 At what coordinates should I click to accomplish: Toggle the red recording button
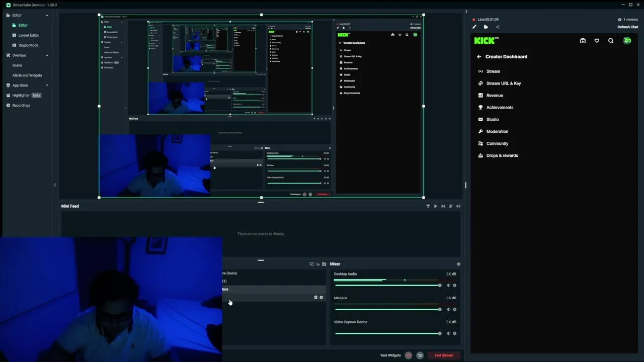coord(409,355)
